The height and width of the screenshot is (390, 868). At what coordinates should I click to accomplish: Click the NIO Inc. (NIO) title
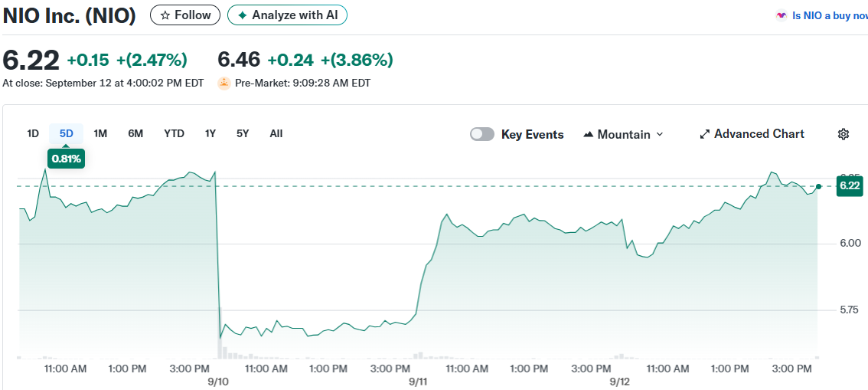[69, 15]
